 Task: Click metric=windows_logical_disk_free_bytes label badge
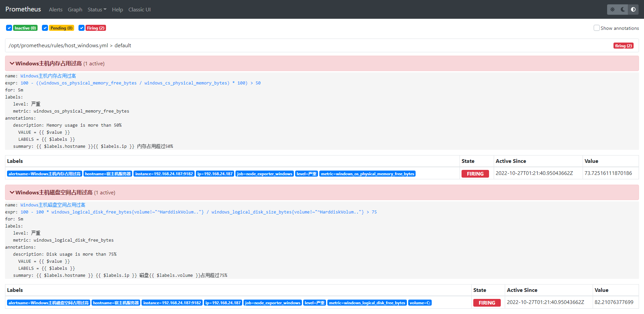click(x=367, y=303)
